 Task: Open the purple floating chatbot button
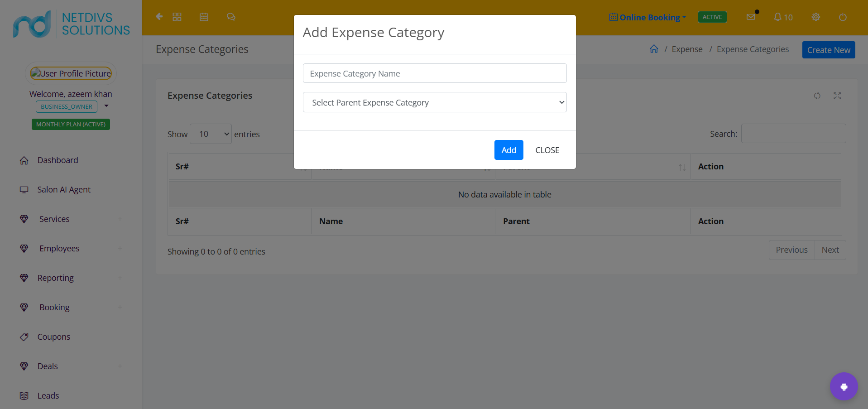(x=844, y=386)
